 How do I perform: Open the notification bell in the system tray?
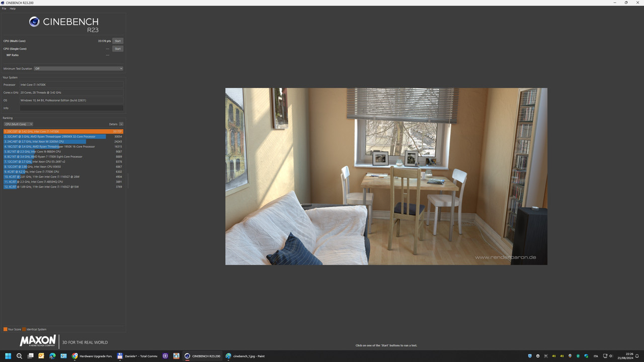coord(637,356)
